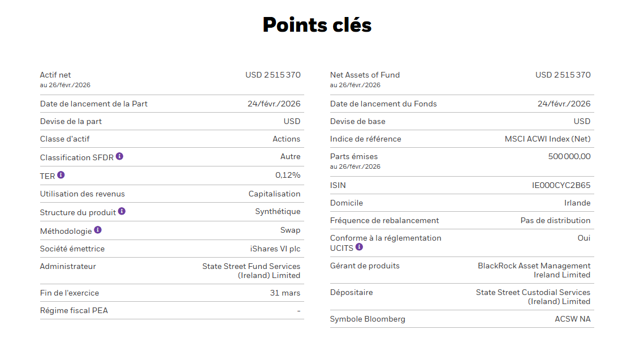This screenshot has height=342, width=644.
Task: Select the State Street Custodial Services depositary
Action: [x=533, y=297]
